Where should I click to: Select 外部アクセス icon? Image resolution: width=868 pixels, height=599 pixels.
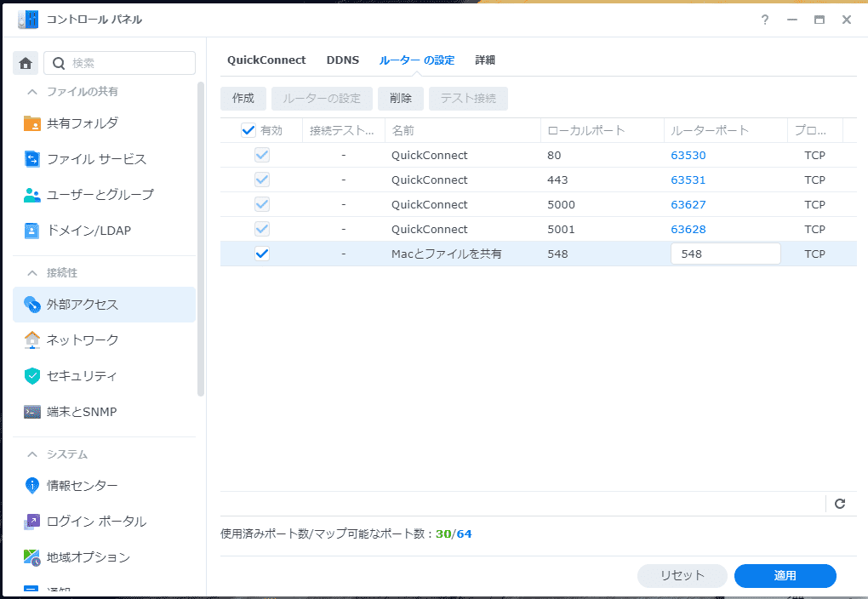click(32, 305)
